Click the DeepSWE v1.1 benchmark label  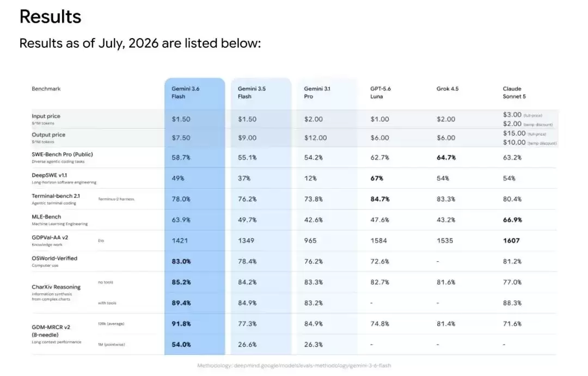(49, 175)
